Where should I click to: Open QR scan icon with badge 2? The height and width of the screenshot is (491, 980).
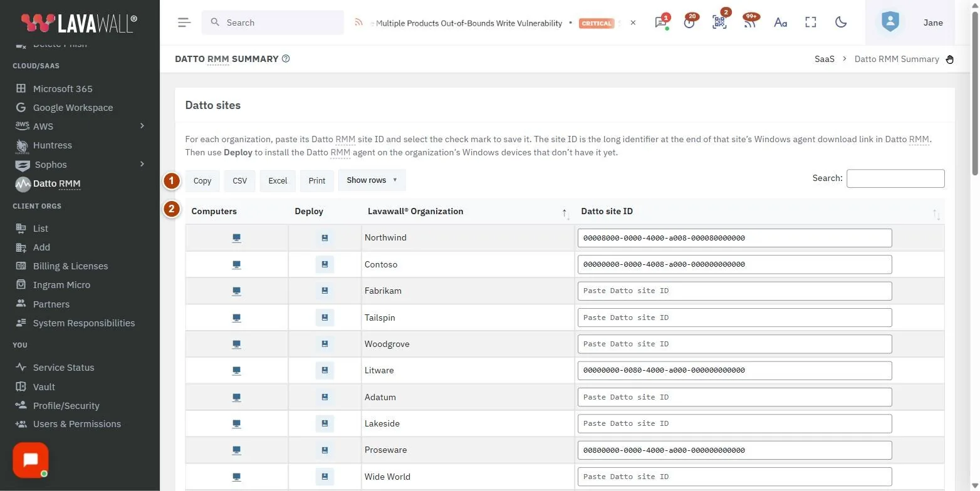pos(720,23)
